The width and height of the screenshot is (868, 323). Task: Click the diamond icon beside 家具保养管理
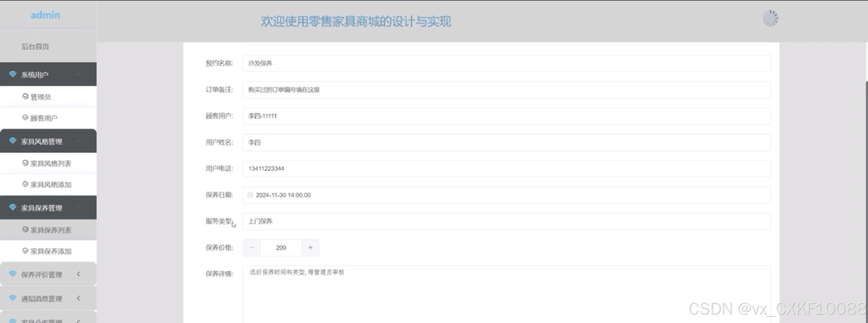click(x=13, y=207)
